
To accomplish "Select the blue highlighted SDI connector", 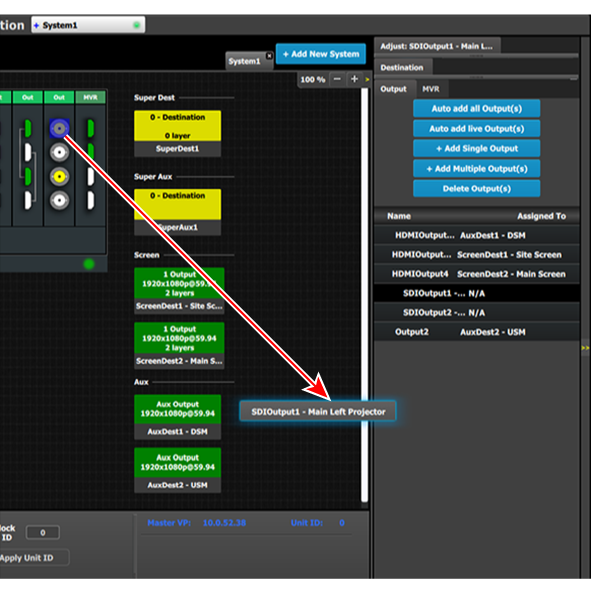I will [59, 129].
